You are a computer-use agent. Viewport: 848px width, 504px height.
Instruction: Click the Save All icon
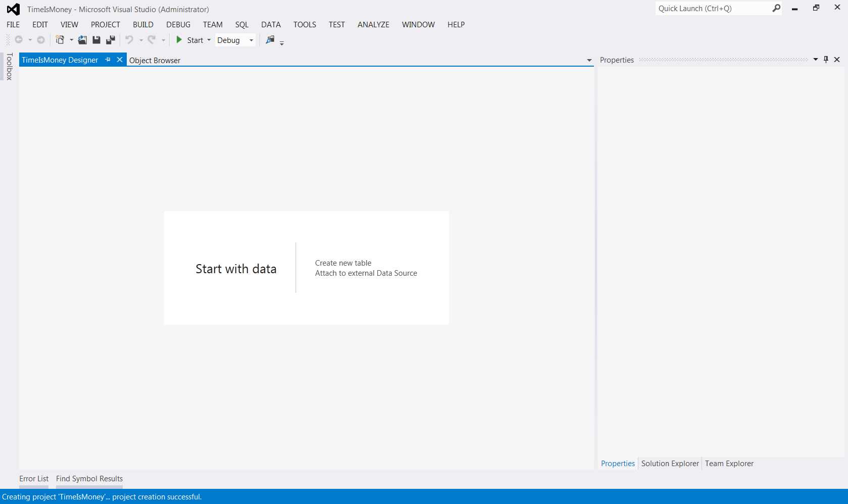tap(111, 40)
